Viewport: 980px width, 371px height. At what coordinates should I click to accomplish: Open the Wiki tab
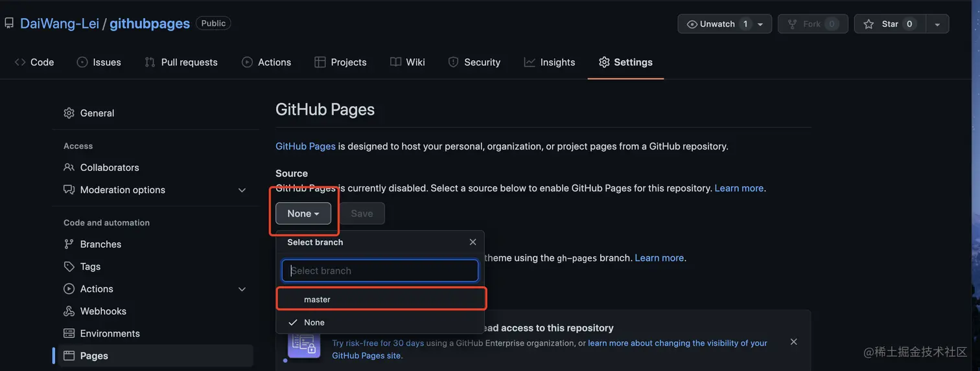[x=408, y=62]
